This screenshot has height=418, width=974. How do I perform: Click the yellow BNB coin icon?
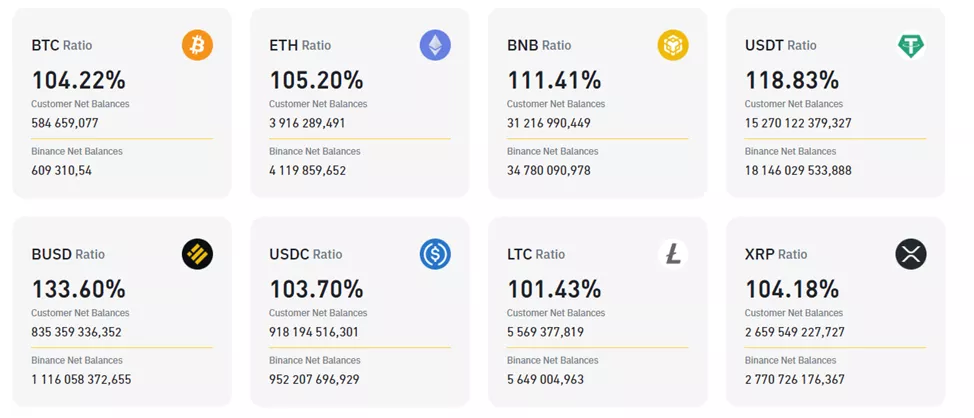point(673,45)
